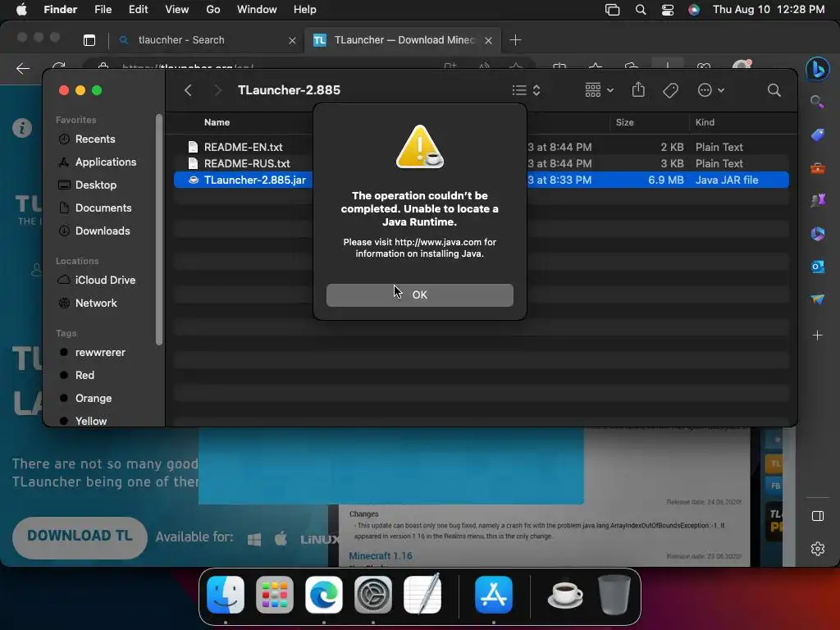The width and height of the screenshot is (840, 630).
Task: Open Control Center in menu bar
Action: (668, 10)
